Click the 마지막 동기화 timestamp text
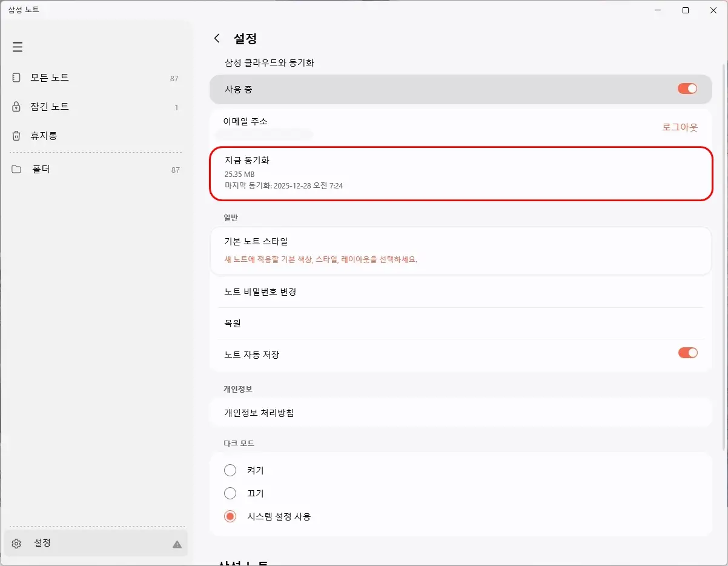Viewport: 728px width, 566px height. (283, 185)
